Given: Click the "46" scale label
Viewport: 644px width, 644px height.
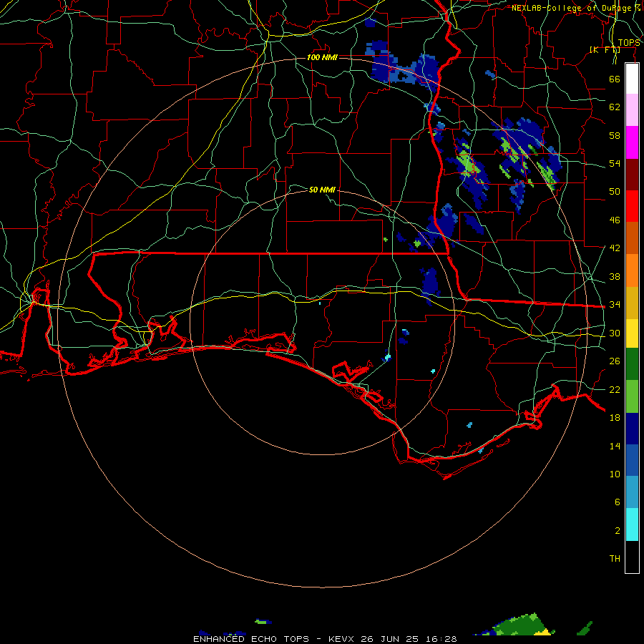Looking at the screenshot, I should [615, 220].
